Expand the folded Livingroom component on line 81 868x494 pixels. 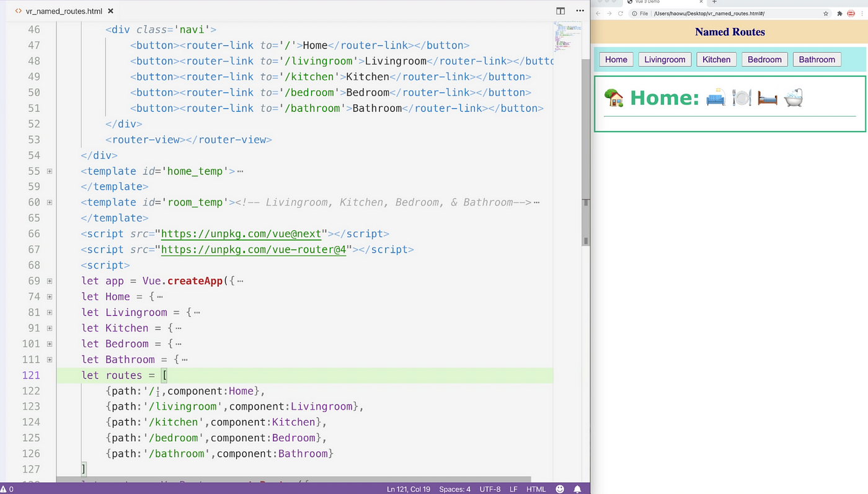pos(50,313)
